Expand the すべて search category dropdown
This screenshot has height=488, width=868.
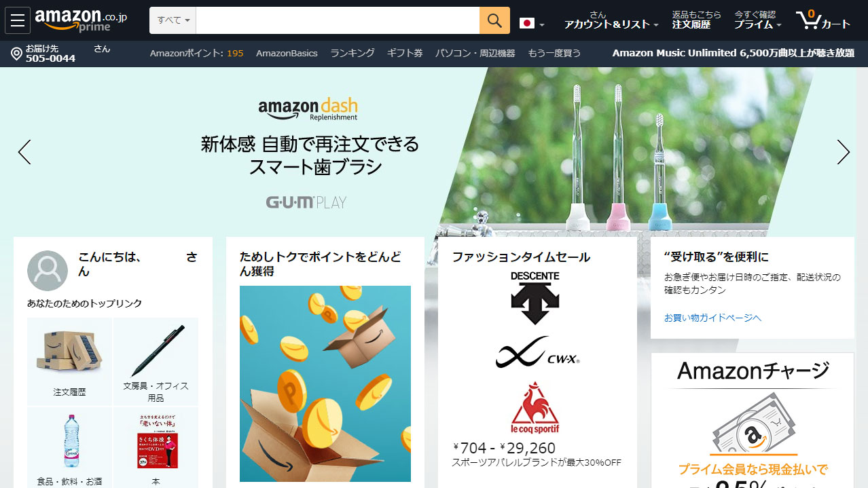tap(173, 20)
